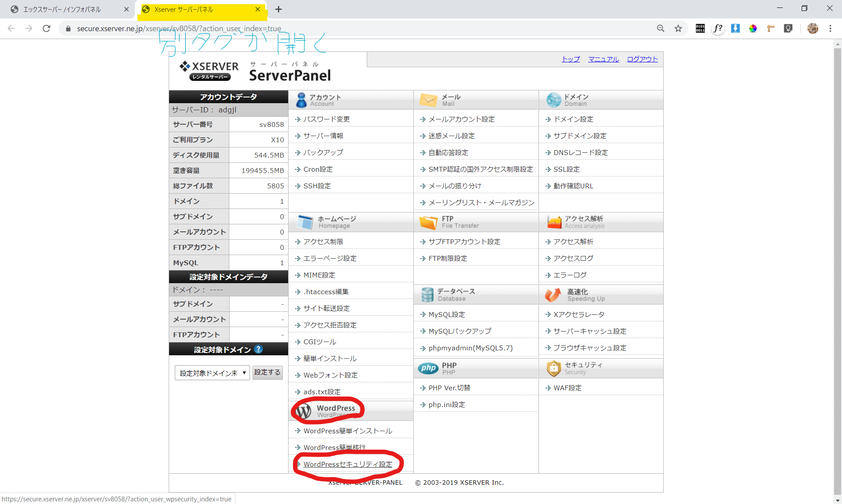Open the f? extension icon
The width and height of the screenshot is (842, 504).
(718, 29)
